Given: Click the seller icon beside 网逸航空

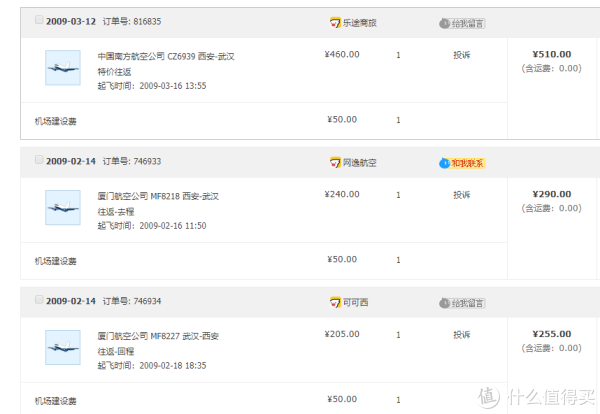Looking at the screenshot, I should (x=335, y=161).
